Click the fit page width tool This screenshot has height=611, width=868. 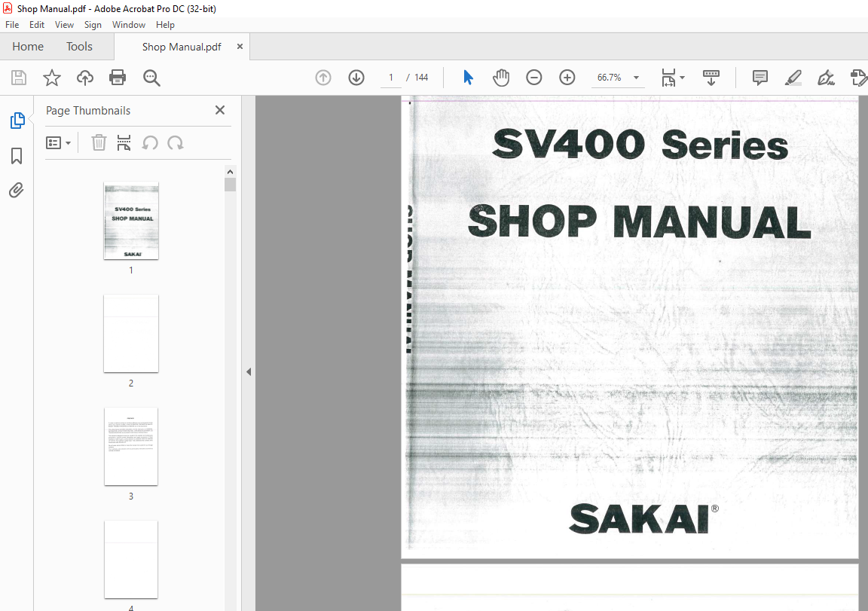tap(668, 78)
